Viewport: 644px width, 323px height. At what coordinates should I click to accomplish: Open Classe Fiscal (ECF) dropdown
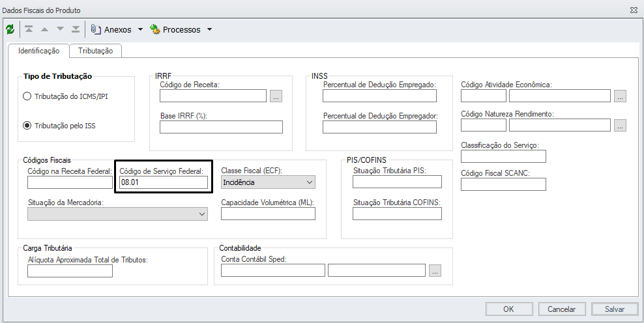[x=268, y=182]
